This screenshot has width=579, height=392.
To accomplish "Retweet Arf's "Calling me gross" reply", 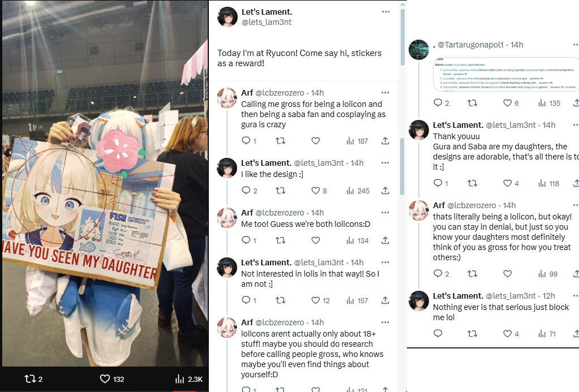I will click(281, 141).
